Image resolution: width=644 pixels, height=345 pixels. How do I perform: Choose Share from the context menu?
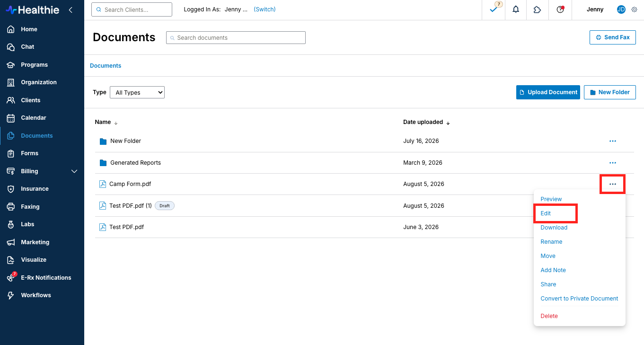click(548, 284)
